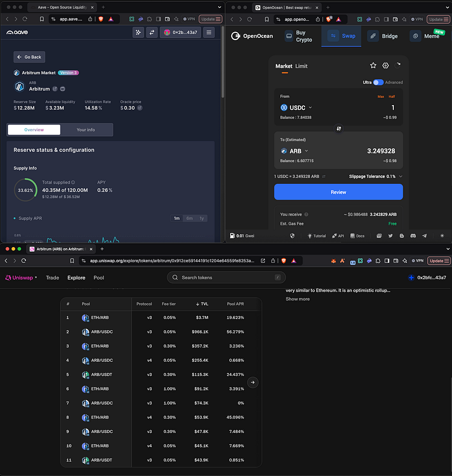Open the OpenOcean swap settings gear
This screenshot has width=452, height=476.
tap(385, 65)
